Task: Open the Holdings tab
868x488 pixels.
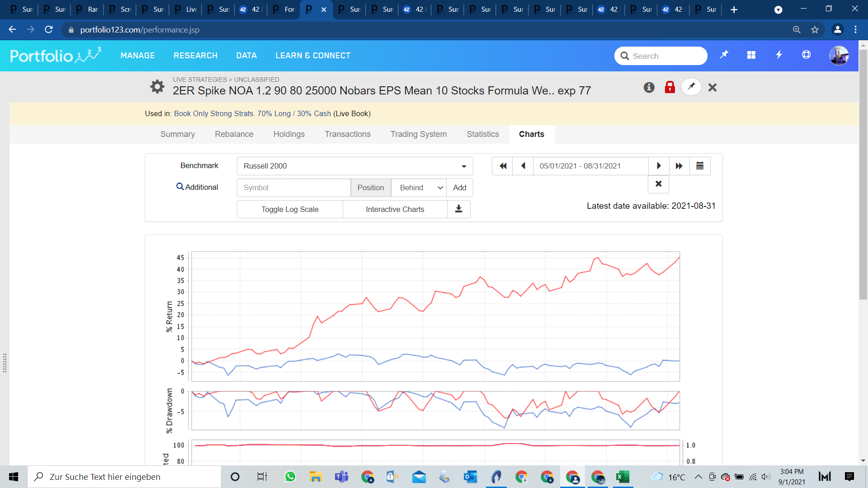Action: point(289,134)
